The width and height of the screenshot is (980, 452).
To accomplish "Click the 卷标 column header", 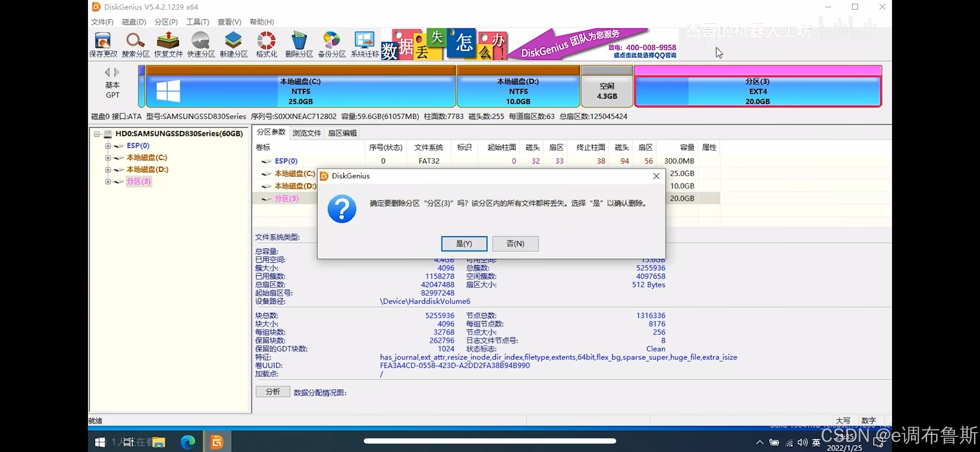I will 309,147.
